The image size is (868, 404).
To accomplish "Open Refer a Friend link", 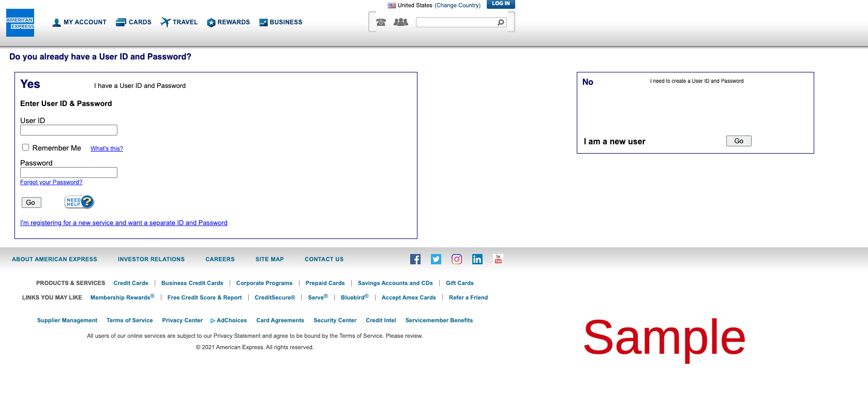I will tap(468, 297).
